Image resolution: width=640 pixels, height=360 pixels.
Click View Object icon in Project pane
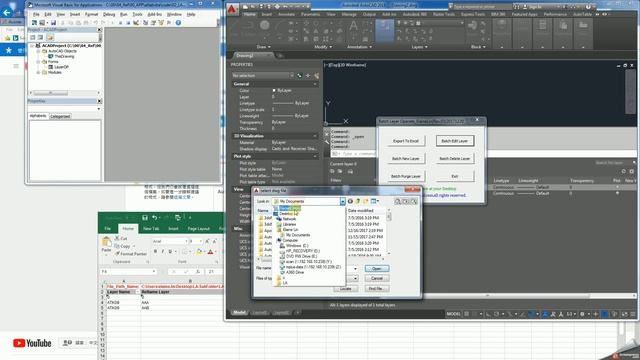point(40,37)
